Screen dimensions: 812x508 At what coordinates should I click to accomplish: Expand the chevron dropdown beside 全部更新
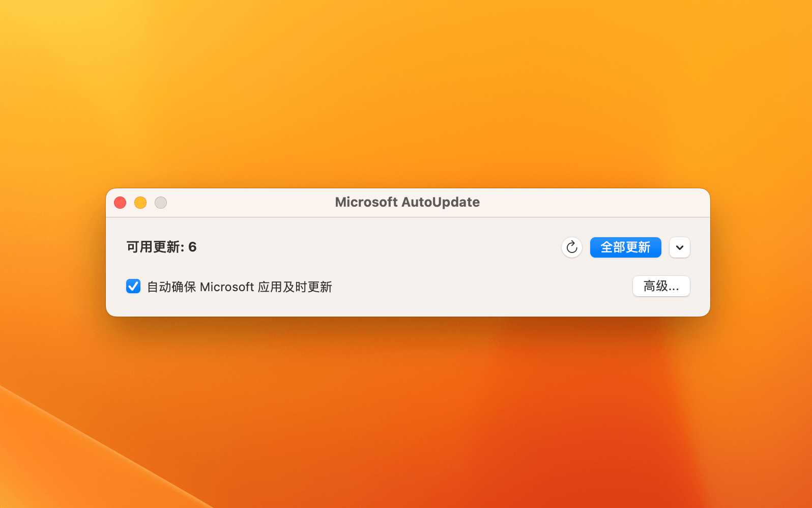coord(679,247)
